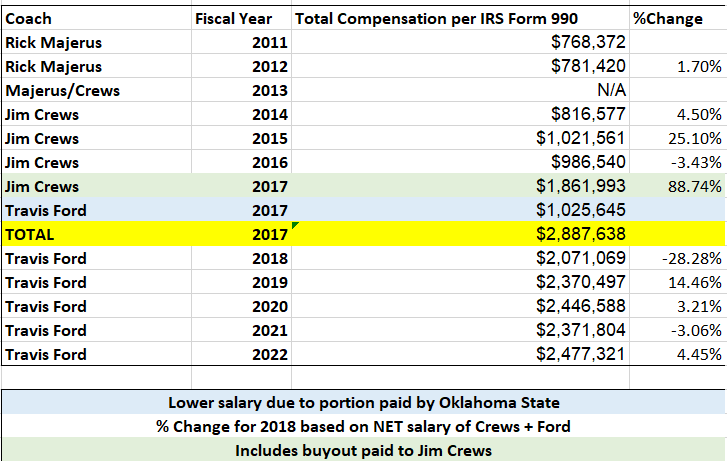727x461 pixels.
Task: Click the green error indicator in TOTAL row
Action: 296,226
